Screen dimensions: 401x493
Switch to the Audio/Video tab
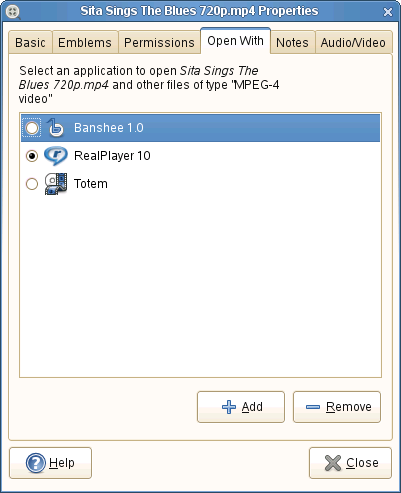tap(353, 42)
